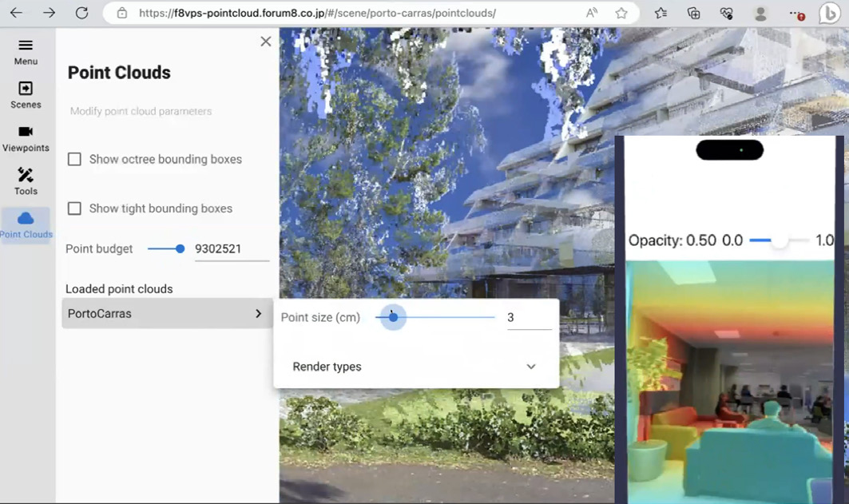The image size is (849, 504).
Task: Click the Opacity: 0.50 label
Action: pyautogui.click(x=672, y=240)
